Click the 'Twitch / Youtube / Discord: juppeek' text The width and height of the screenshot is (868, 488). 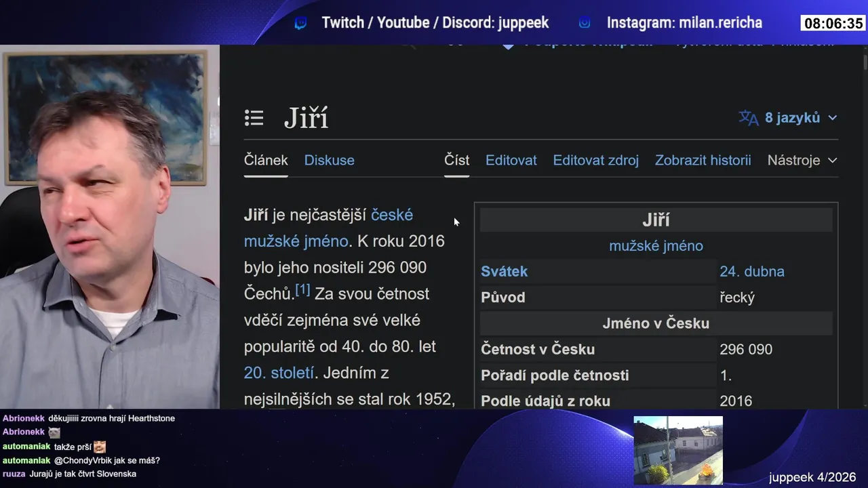(x=435, y=23)
